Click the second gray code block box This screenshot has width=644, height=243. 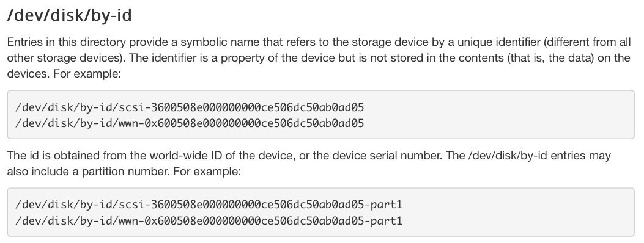click(x=320, y=212)
